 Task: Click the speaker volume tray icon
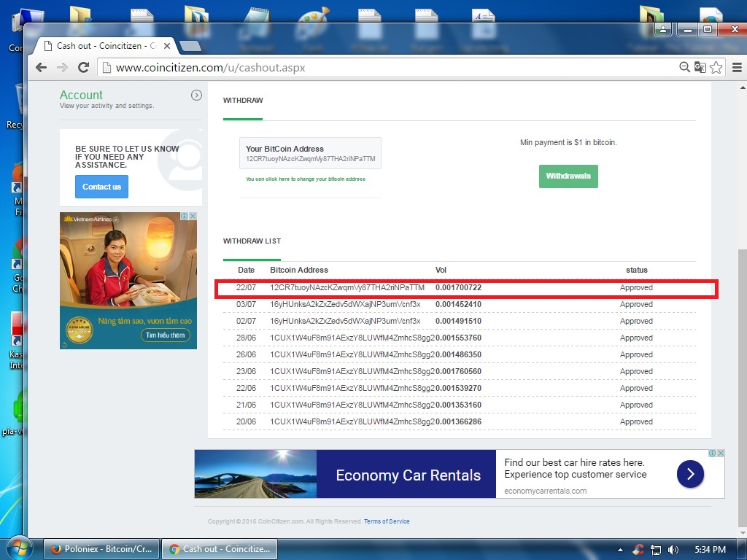[673, 550]
